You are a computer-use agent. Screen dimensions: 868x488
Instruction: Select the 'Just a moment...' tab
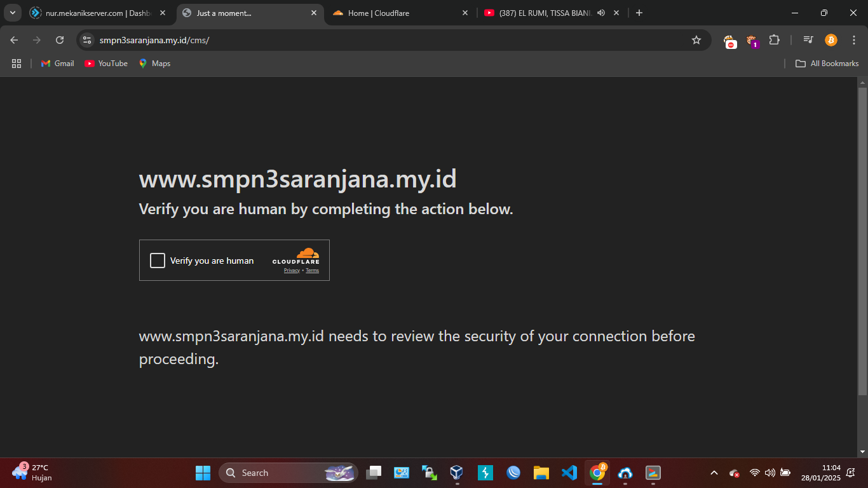(x=250, y=13)
